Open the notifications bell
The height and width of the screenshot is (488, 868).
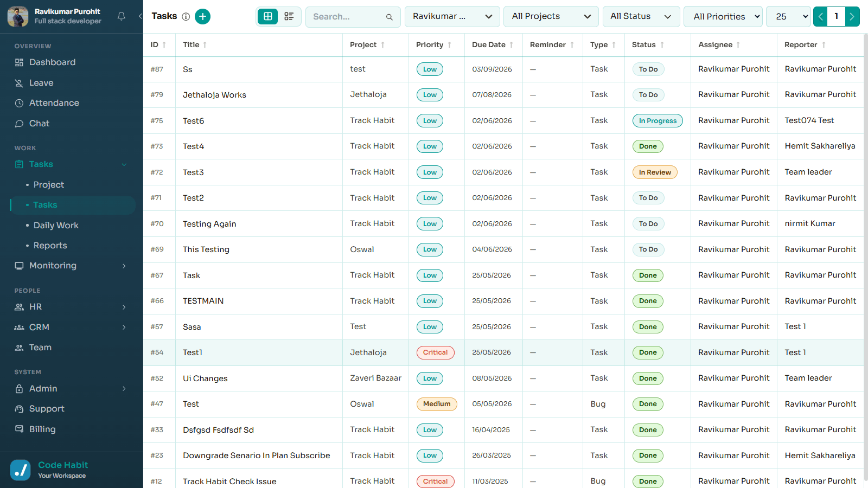tap(122, 16)
